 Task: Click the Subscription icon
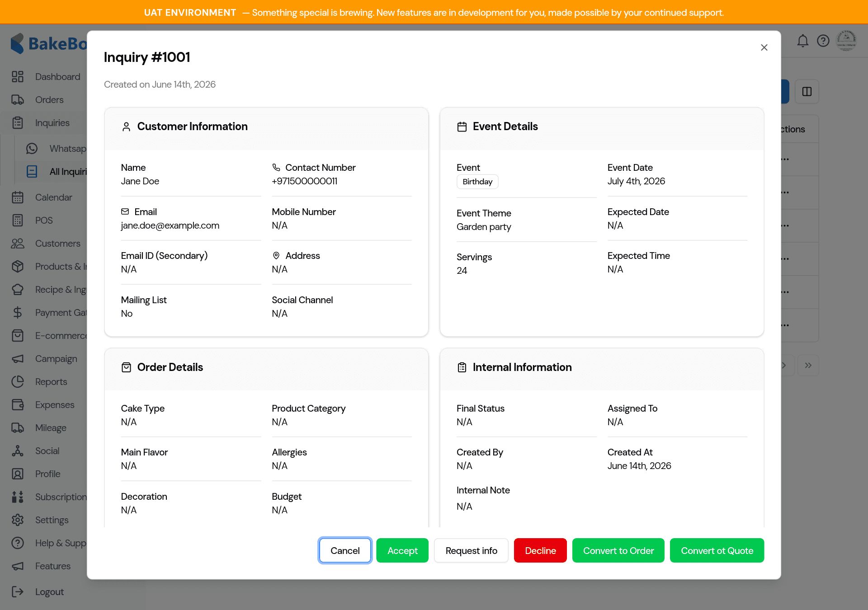[18, 497]
